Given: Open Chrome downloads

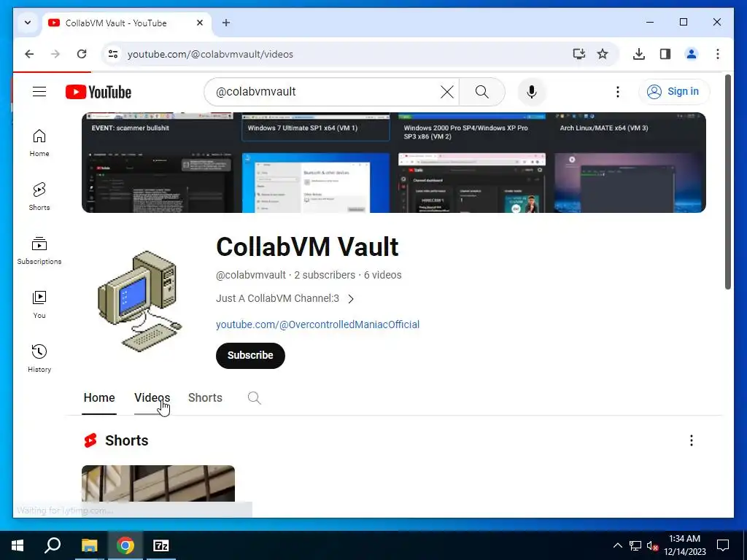Looking at the screenshot, I should pyautogui.click(x=639, y=54).
